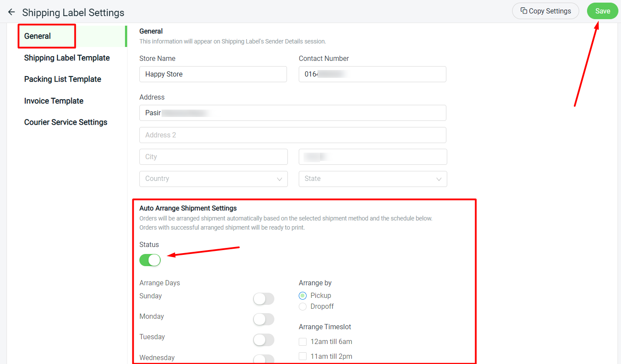Open Courier Service Settings

66,122
